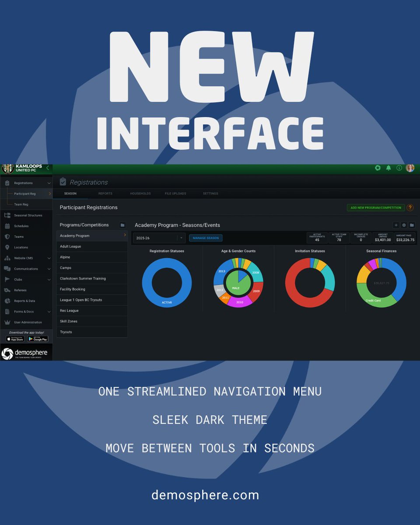Open notifications bell in the header

point(388,168)
